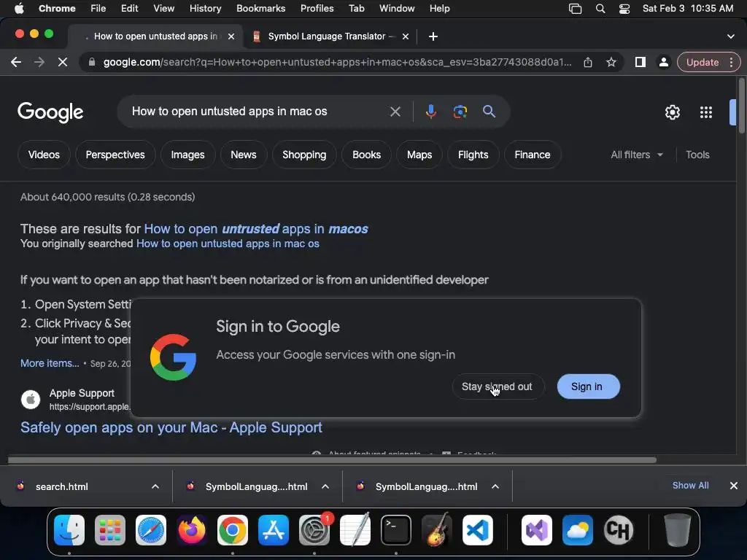Open Google apps grid
Screen dimensions: 747x560
point(705,112)
